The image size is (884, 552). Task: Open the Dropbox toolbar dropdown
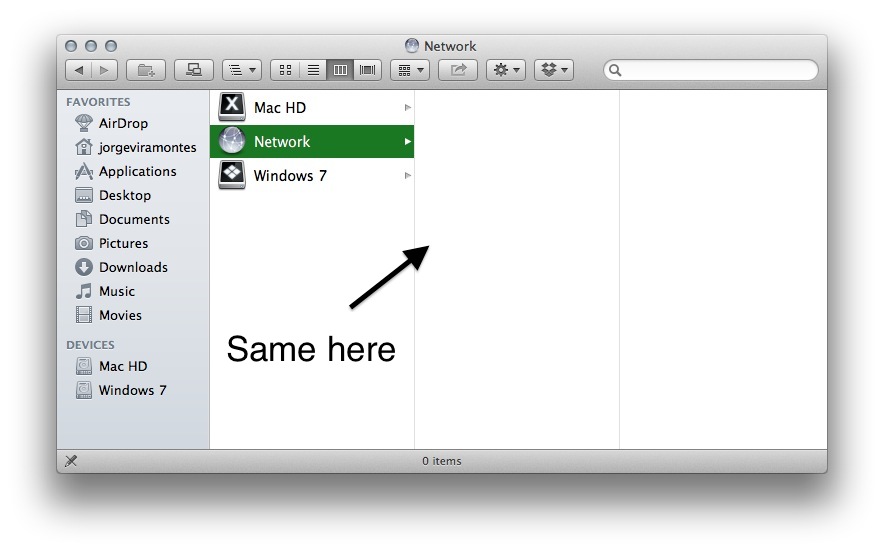(x=554, y=70)
